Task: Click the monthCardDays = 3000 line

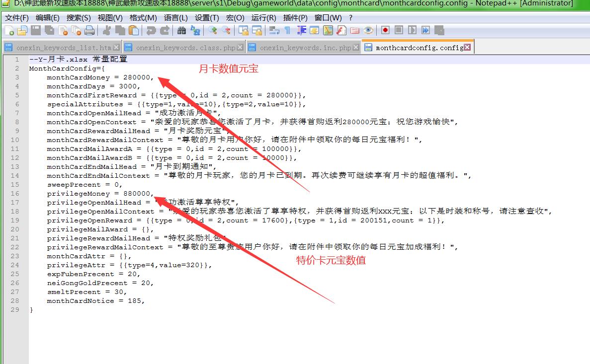Action: click(x=93, y=86)
